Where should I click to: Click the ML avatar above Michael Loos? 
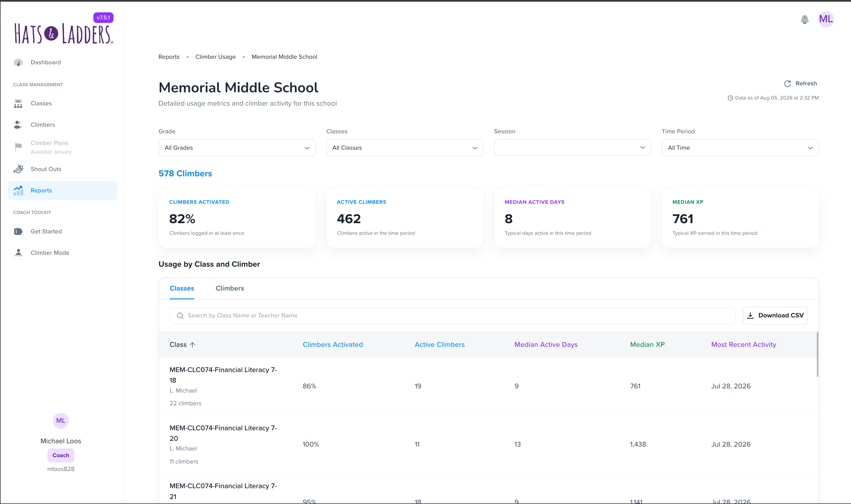click(61, 421)
